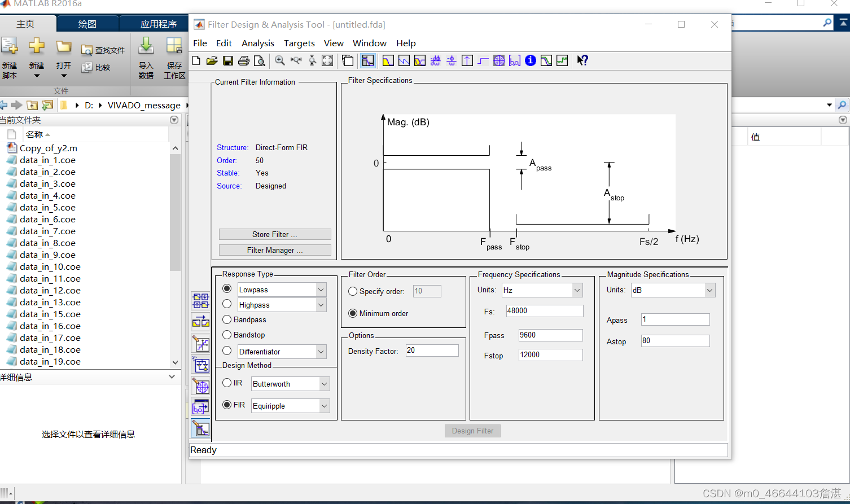Open Import Filter sidebar panel
The width and height of the screenshot is (850, 504).
[201, 407]
